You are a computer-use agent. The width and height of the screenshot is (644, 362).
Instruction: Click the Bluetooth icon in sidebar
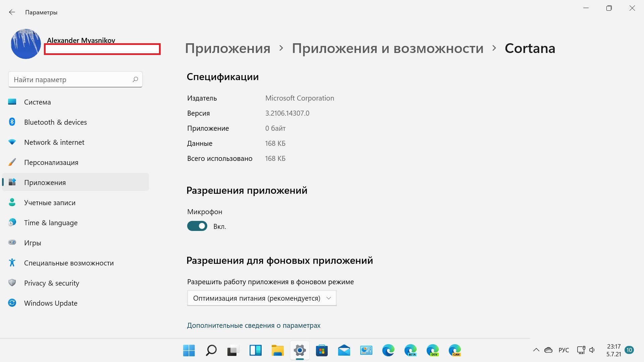click(12, 122)
